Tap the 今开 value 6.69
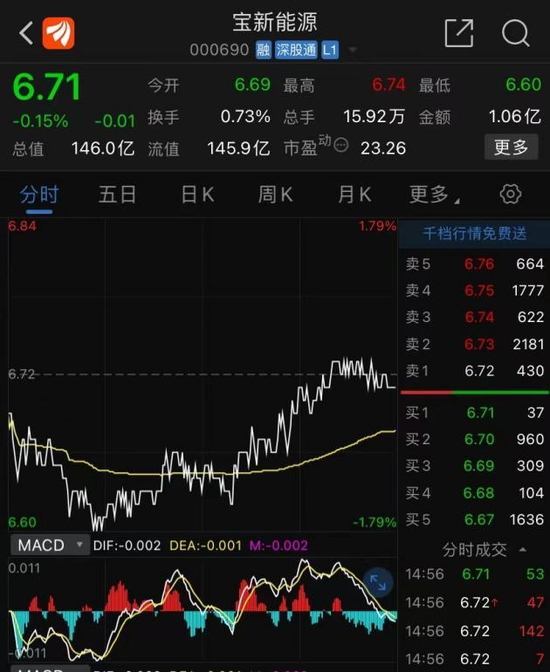550x672 pixels. click(252, 85)
